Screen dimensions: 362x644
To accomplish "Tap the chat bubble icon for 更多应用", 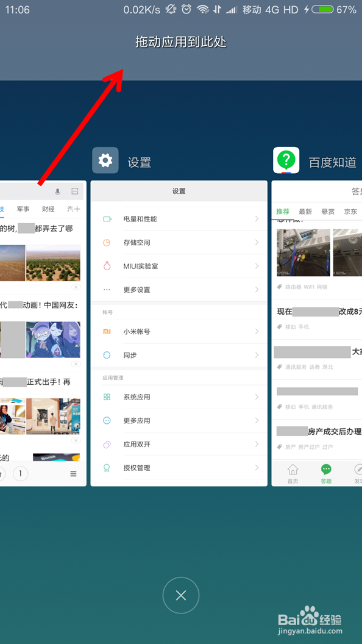I will tap(107, 421).
